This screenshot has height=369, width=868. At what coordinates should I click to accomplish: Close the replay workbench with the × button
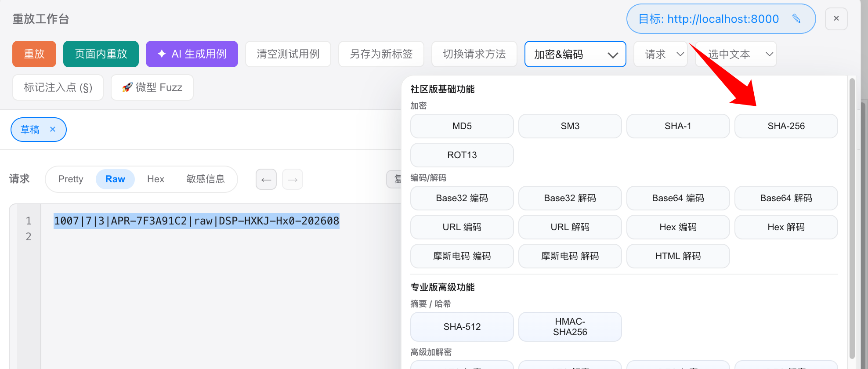[x=836, y=18]
